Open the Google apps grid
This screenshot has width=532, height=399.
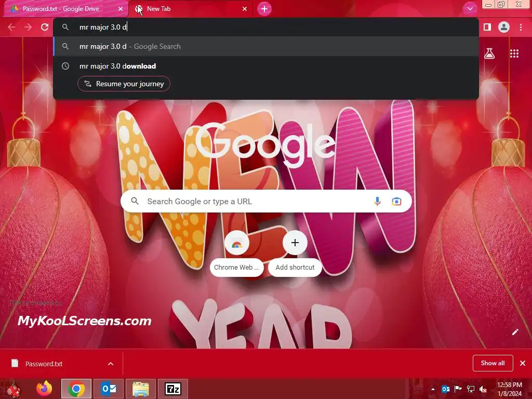514,54
